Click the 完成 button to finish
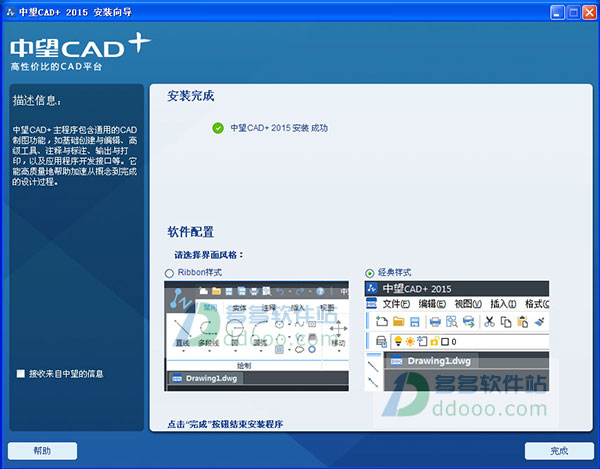 [559, 451]
